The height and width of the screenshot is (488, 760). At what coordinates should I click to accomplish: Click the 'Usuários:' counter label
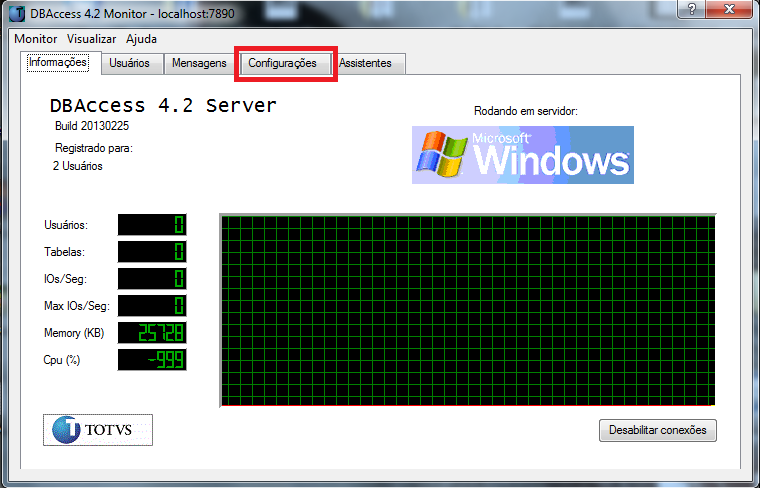[x=66, y=225]
